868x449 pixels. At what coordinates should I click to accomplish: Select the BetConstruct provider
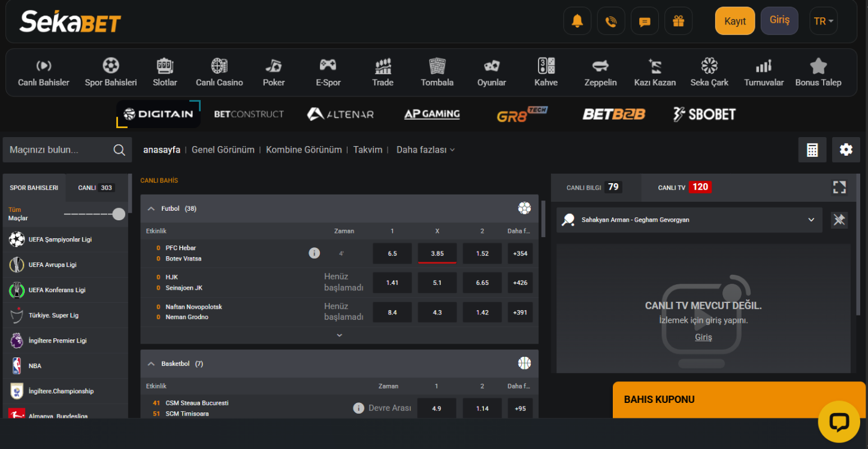(249, 114)
